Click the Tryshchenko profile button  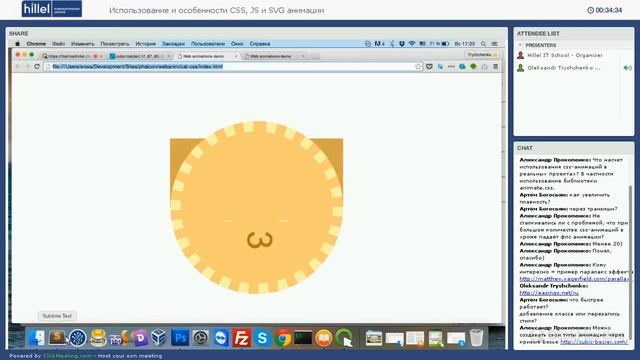482,55
